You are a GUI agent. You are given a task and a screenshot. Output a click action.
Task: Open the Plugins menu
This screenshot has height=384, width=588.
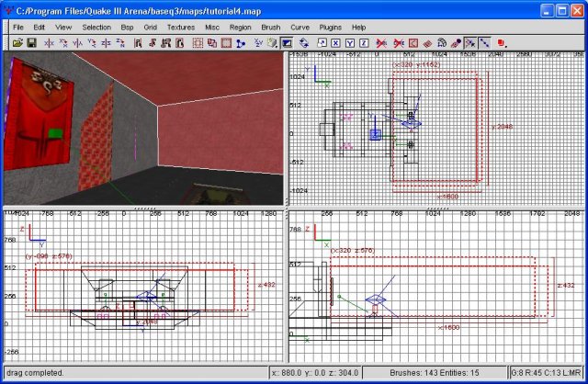click(331, 28)
